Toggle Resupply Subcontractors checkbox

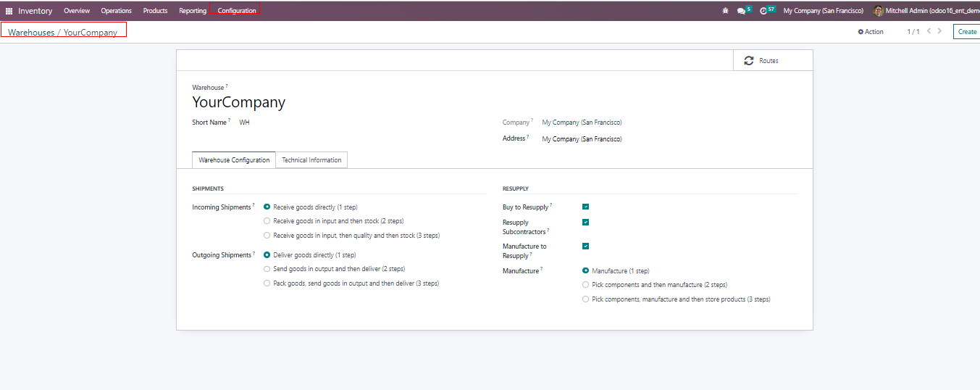pyautogui.click(x=585, y=223)
